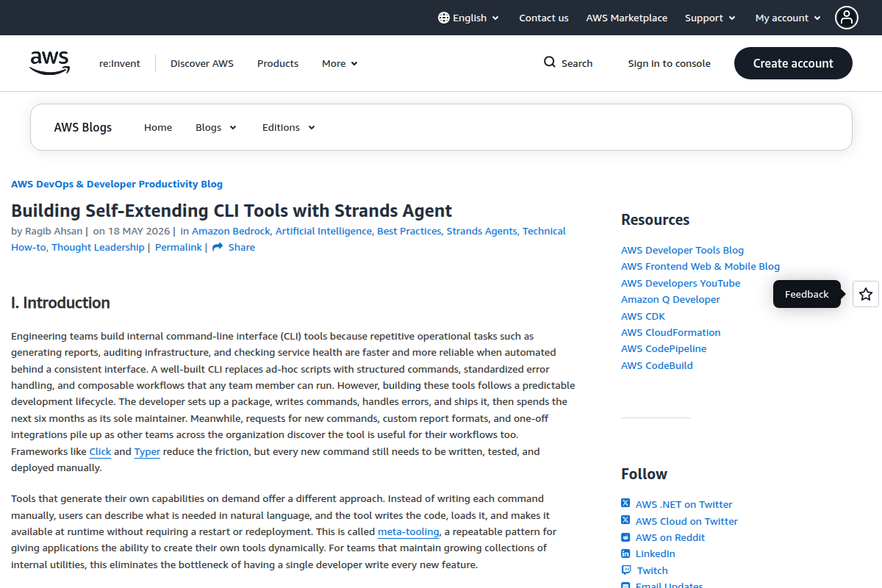Image resolution: width=882 pixels, height=588 pixels.
Task: Open AWS Developer Tools Blog resource
Action: point(682,250)
